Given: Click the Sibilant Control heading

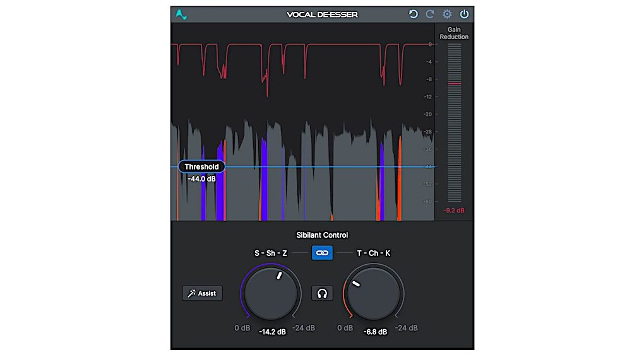Looking at the screenshot, I should (x=322, y=235).
